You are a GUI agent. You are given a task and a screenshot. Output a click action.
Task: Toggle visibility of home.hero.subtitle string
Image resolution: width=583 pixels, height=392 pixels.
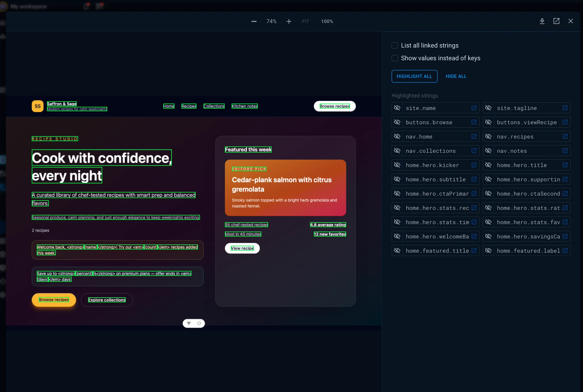(x=397, y=179)
